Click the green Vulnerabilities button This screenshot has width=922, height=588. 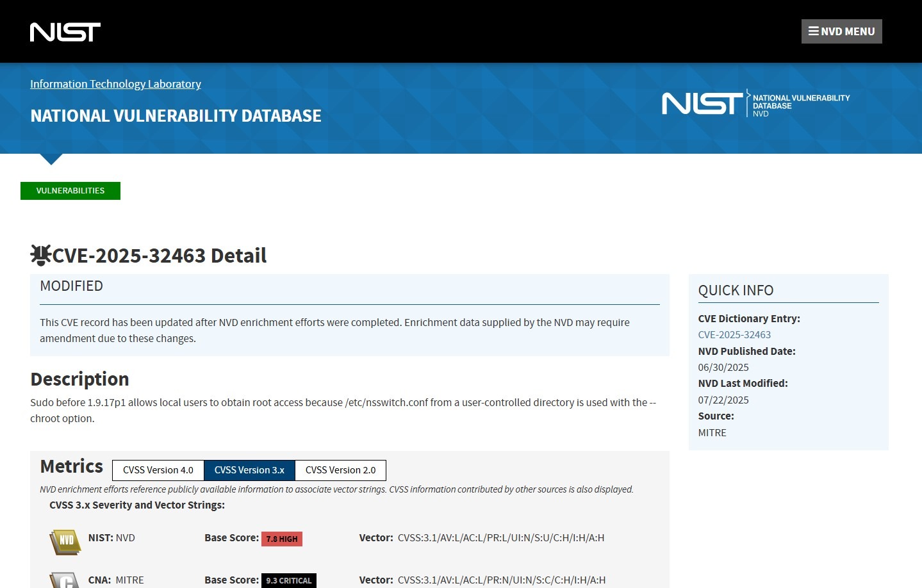click(70, 191)
